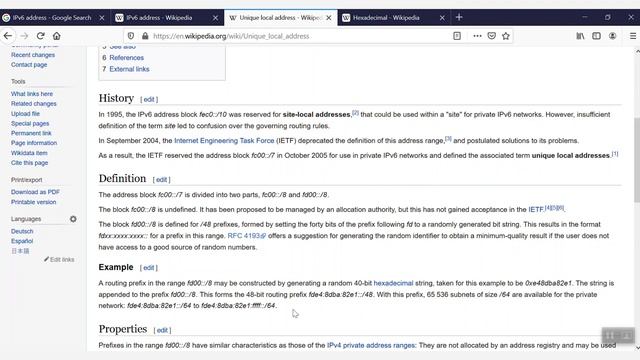Switch language to Español
The image size is (640, 360).
point(22,241)
